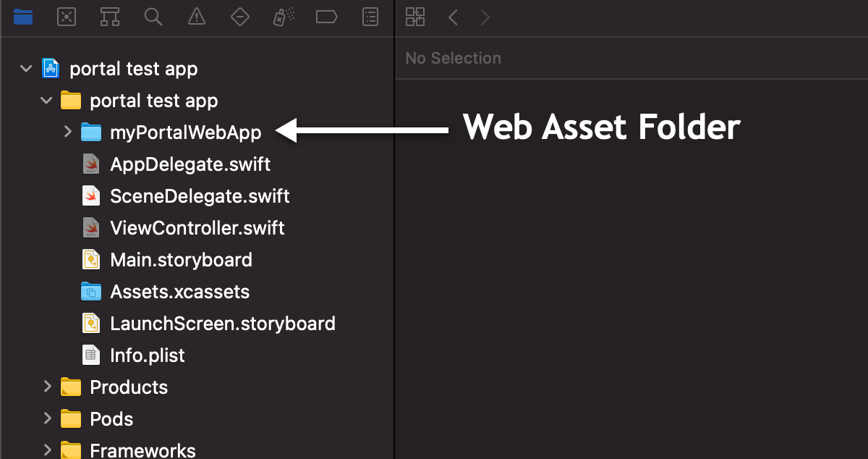Open the Project navigator folder icon

coord(22,17)
